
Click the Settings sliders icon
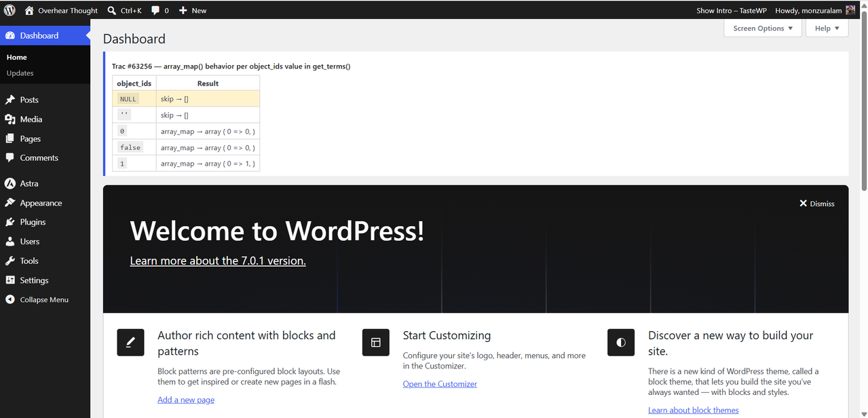[10, 280]
